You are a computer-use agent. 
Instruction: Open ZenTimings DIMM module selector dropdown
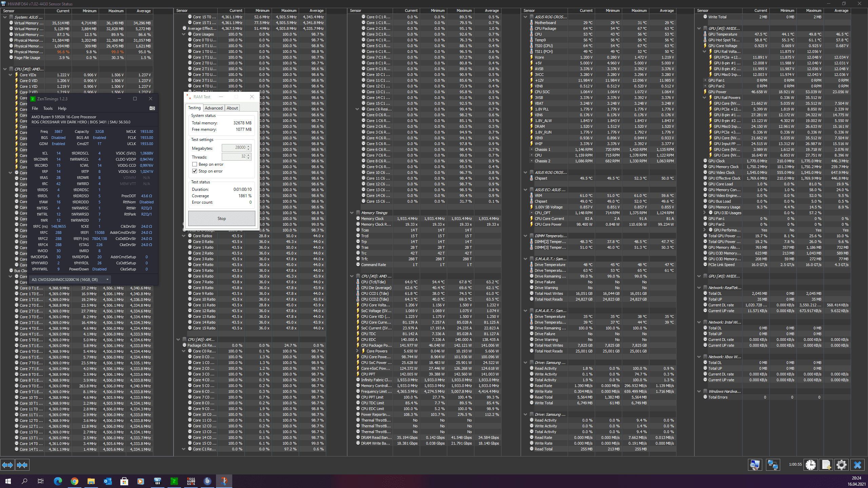[70, 280]
